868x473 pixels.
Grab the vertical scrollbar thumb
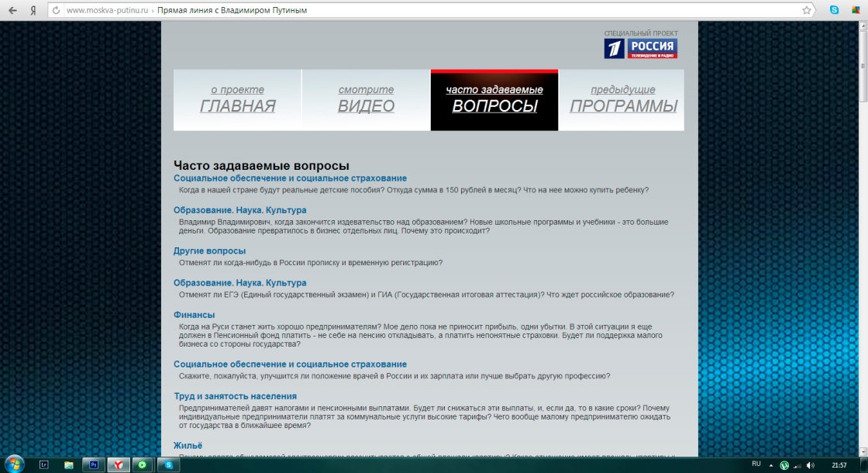tap(863, 67)
